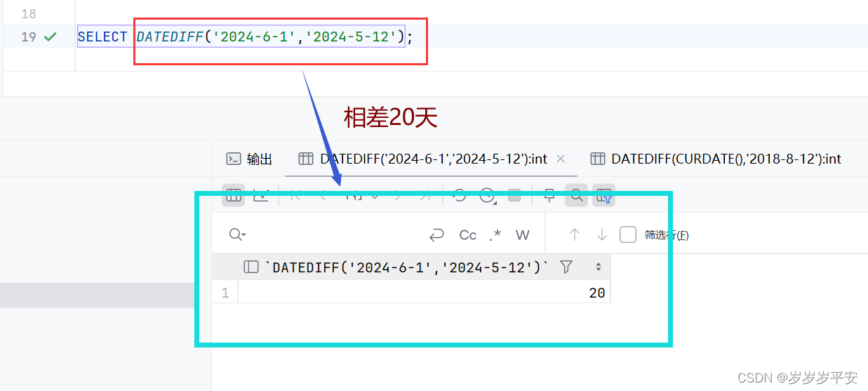This screenshot has height=391, width=868.
Task: Check the 筛选行 filter rows checkbox
Action: 628,234
